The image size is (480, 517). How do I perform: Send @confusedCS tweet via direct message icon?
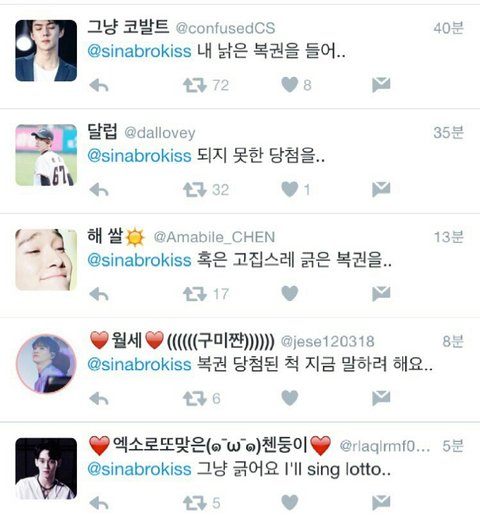point(381,85)
